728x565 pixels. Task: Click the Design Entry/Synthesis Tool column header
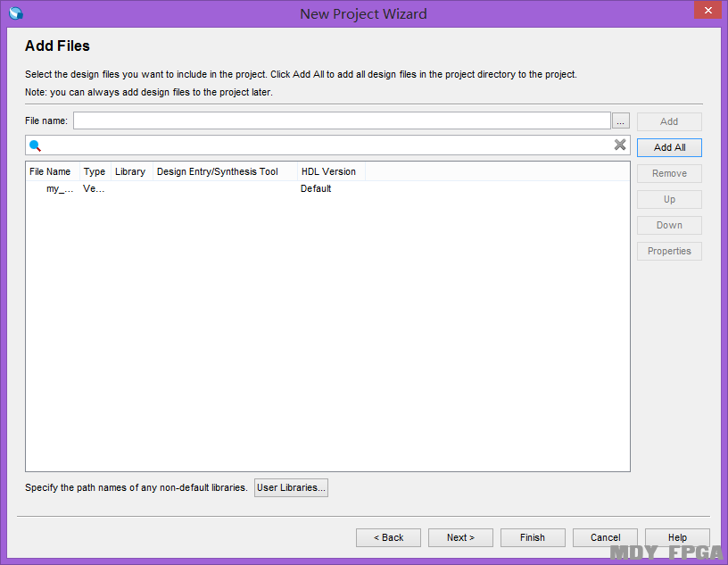pos(225,171)
